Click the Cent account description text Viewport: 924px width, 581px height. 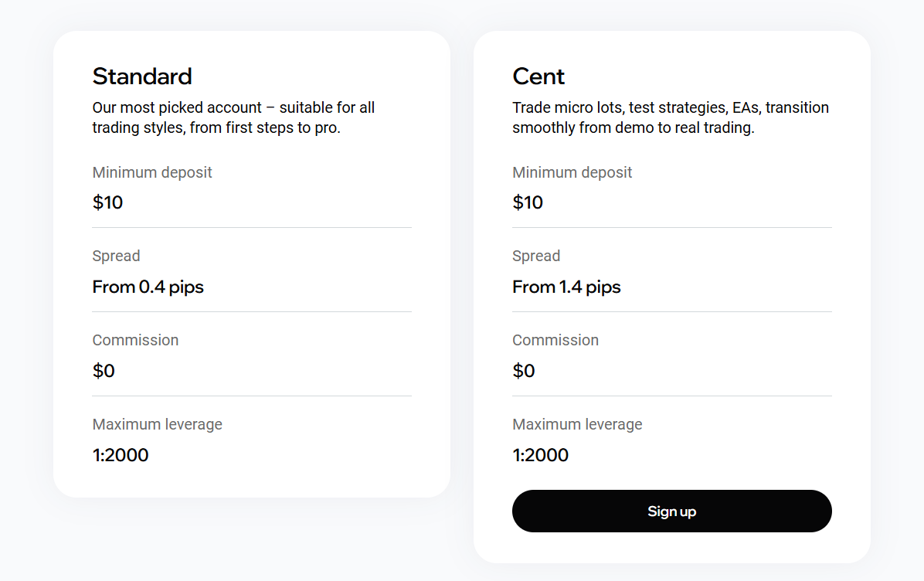point(670,117)
